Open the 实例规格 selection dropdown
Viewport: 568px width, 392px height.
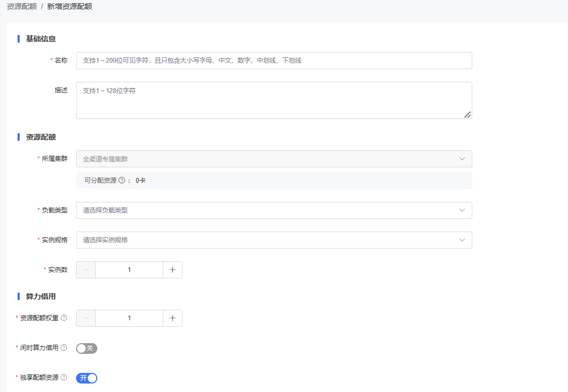coord(274,240)
